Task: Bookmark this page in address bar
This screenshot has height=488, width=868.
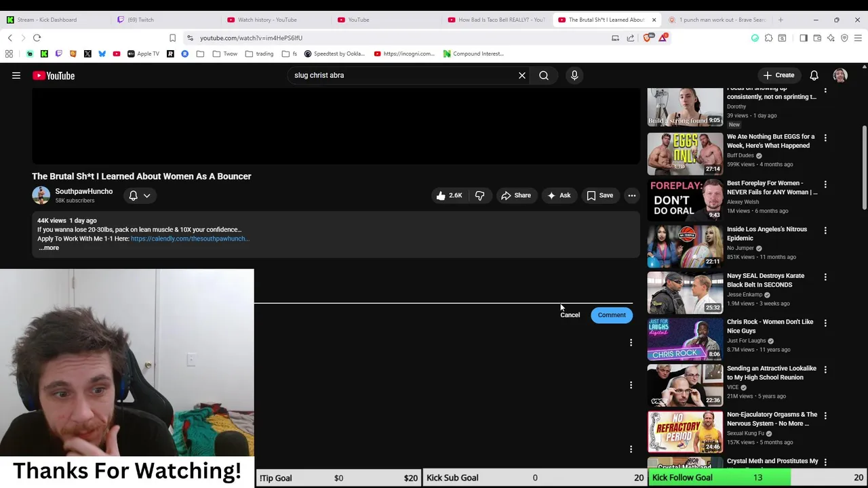Action: coord(172,38)
